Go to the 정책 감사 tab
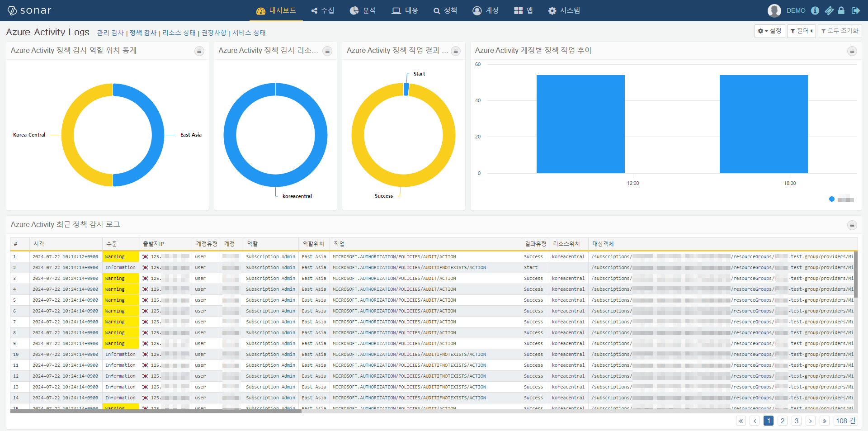868x431 pixels. point(143,33)
